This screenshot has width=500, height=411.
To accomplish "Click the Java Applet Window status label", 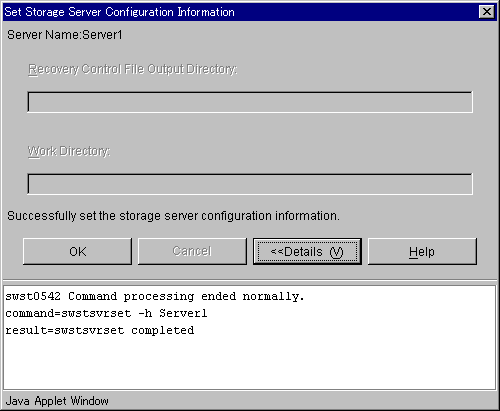I will (x=57, y=401).
